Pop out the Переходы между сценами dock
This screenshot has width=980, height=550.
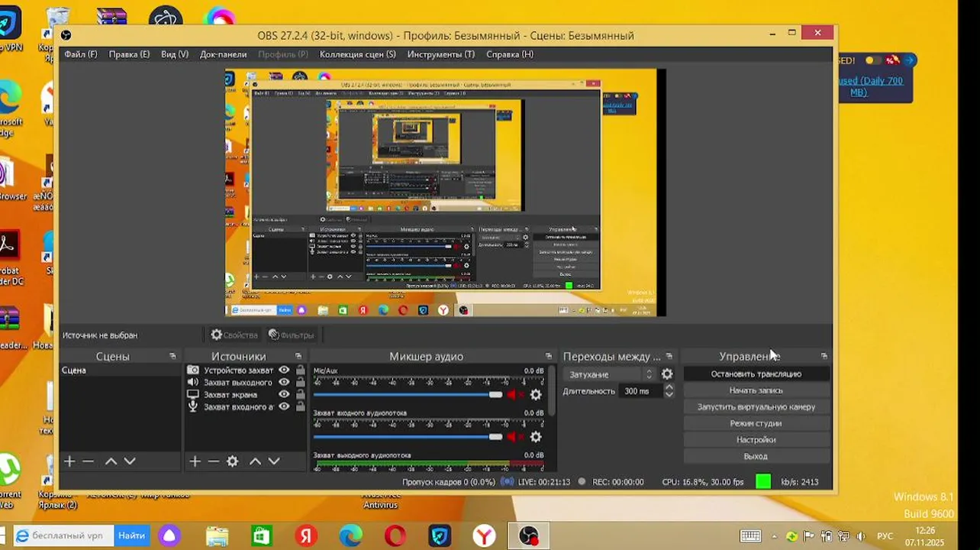669,357
